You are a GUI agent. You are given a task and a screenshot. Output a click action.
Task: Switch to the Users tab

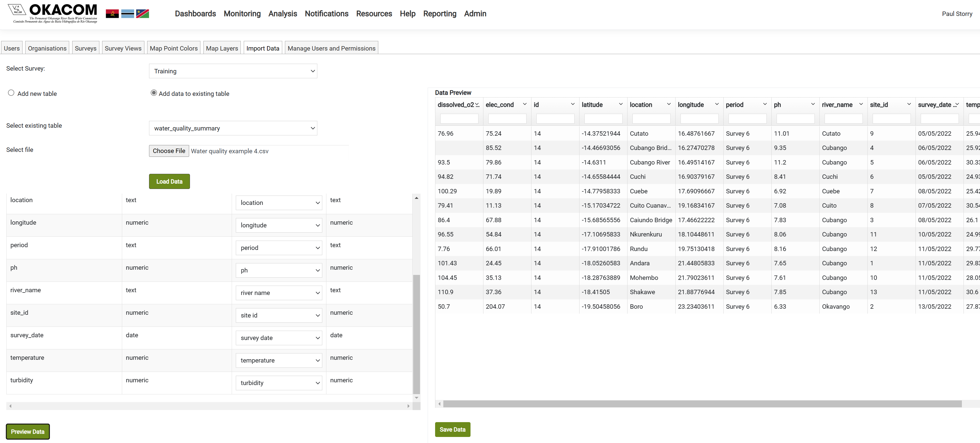[x=12, y=48]
